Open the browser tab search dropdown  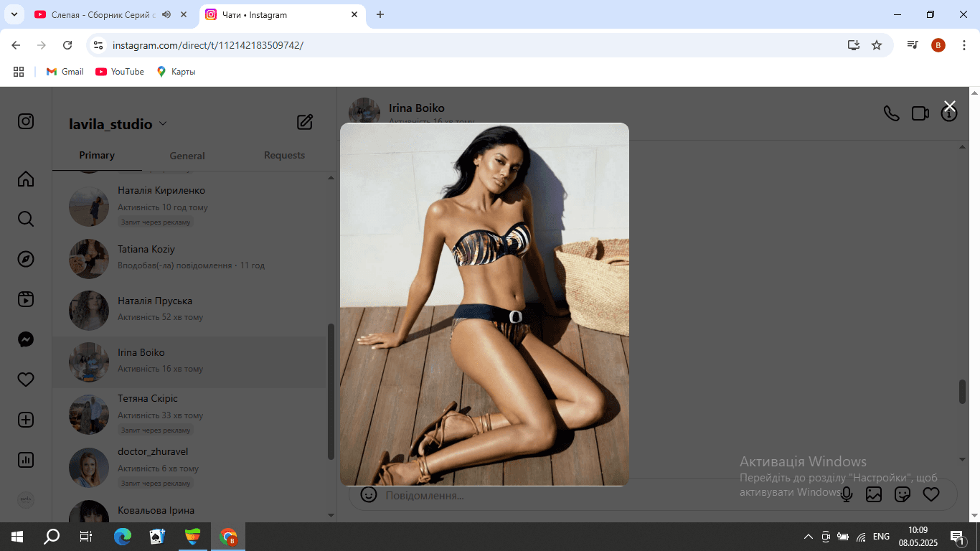(x=14, y=14)
